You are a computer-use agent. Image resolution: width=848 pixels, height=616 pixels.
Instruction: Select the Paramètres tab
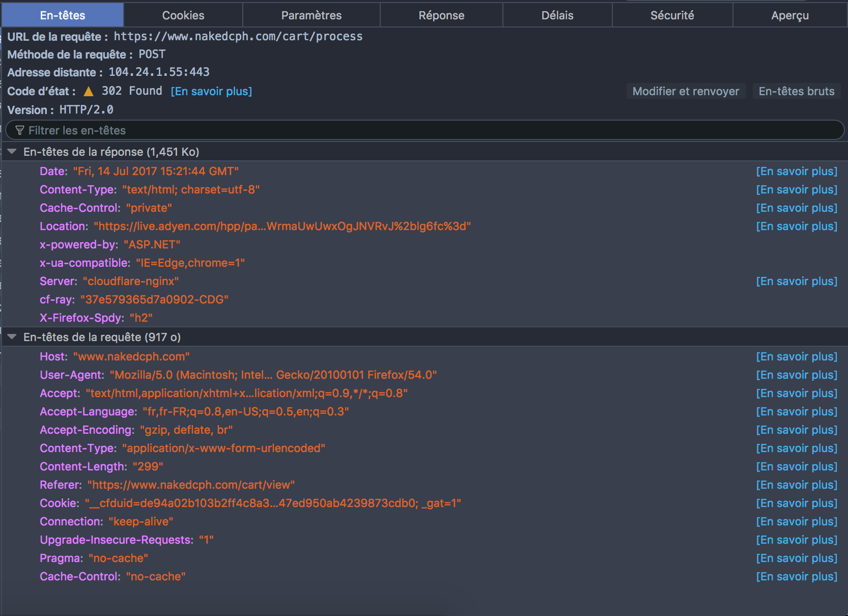(311, 15)
